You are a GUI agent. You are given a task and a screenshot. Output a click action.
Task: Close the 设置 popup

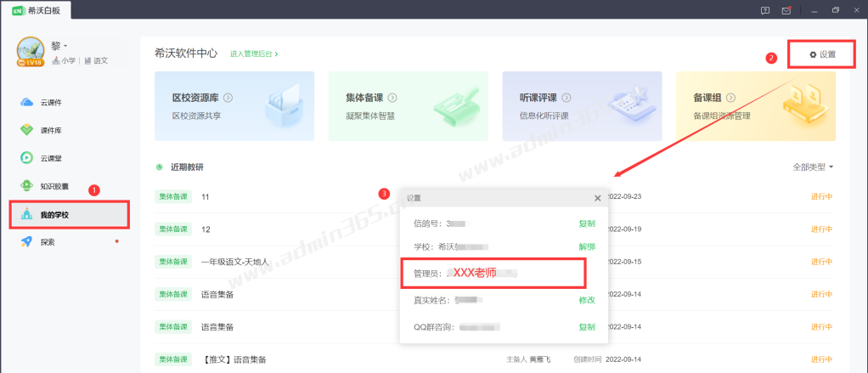(597, 198)
